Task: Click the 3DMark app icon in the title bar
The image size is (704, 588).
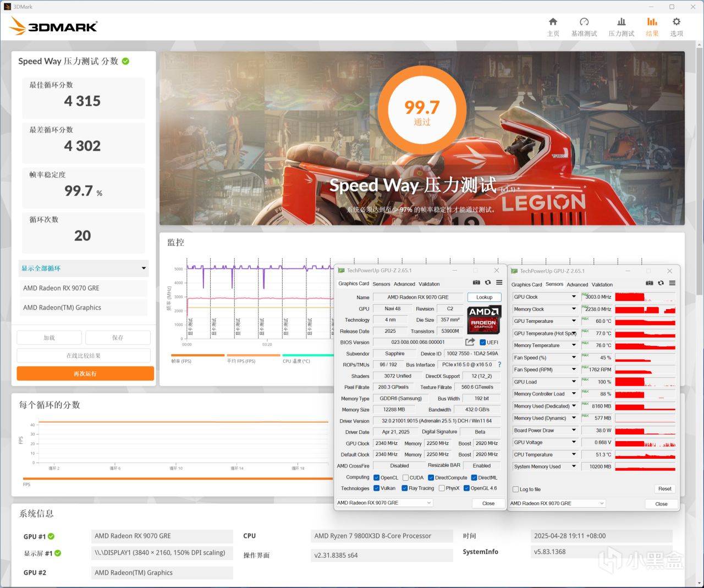Action: (7, 7)
